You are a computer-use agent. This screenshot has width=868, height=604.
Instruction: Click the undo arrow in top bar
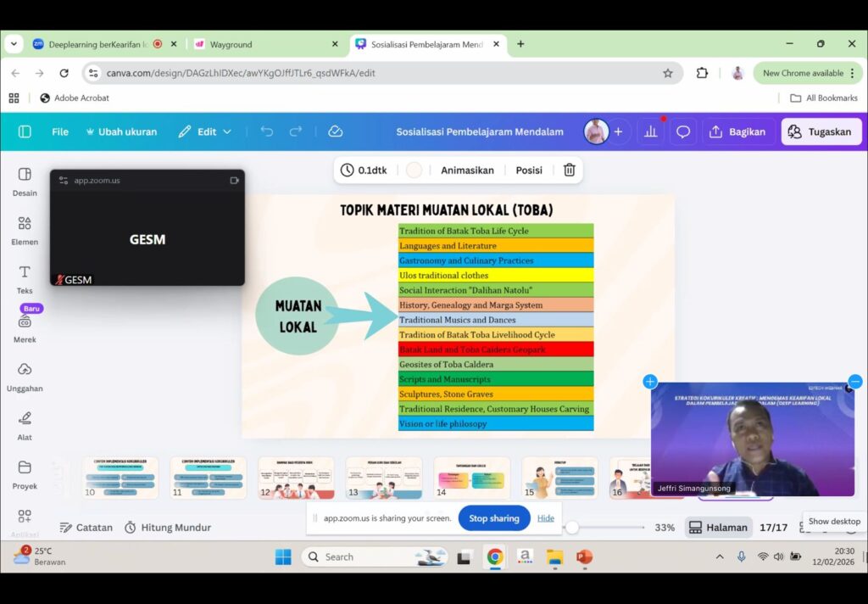[x=267, y=131]
